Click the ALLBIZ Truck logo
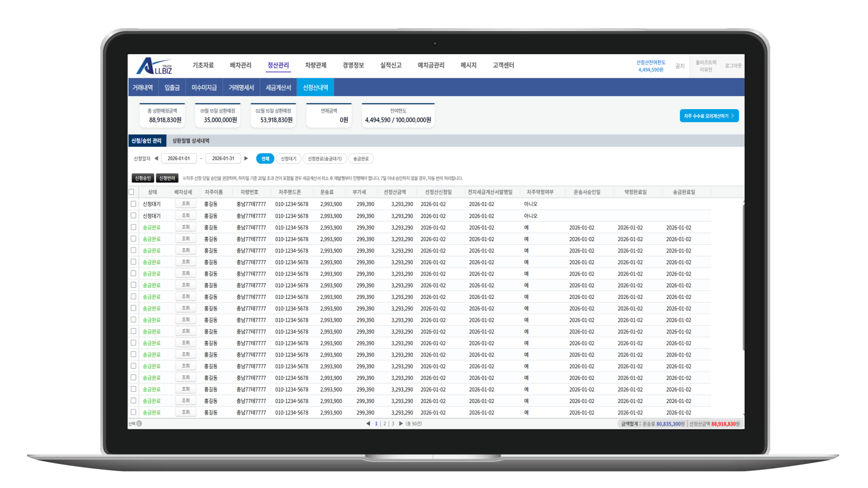Image resolution: width=868 pixels, height=488 pixels. [x=154, y=66]
